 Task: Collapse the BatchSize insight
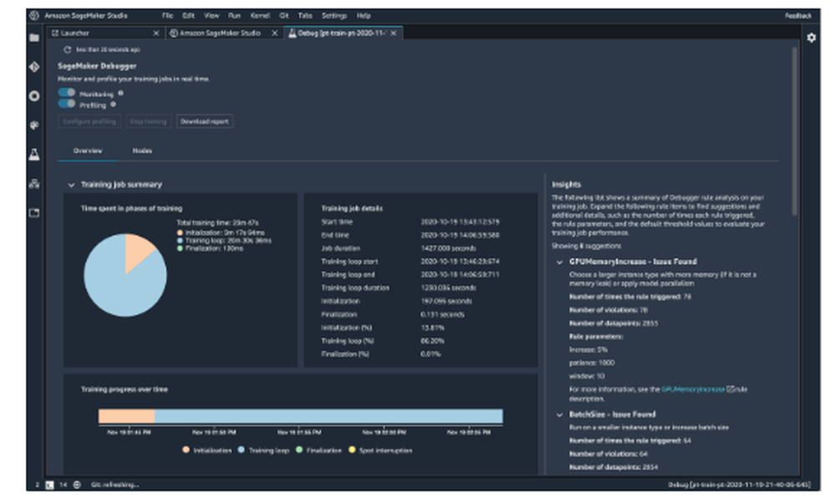(559, 415)
